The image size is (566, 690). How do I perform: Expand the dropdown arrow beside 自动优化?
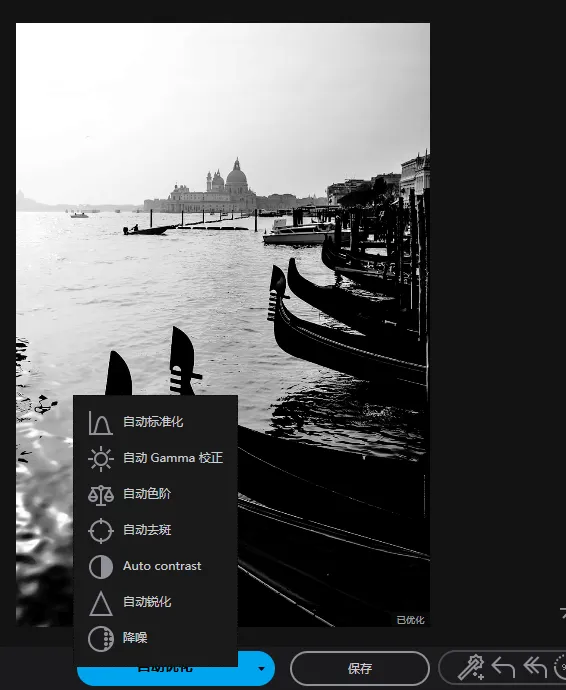[261, 669]
